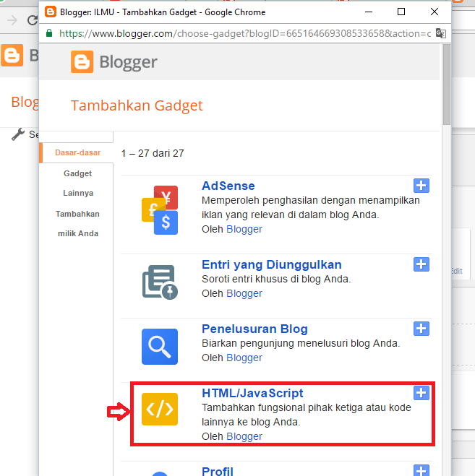Open the AdSense gadget title link
The height and width of the screenshot is (476, 475).
(x=228, y=186)
